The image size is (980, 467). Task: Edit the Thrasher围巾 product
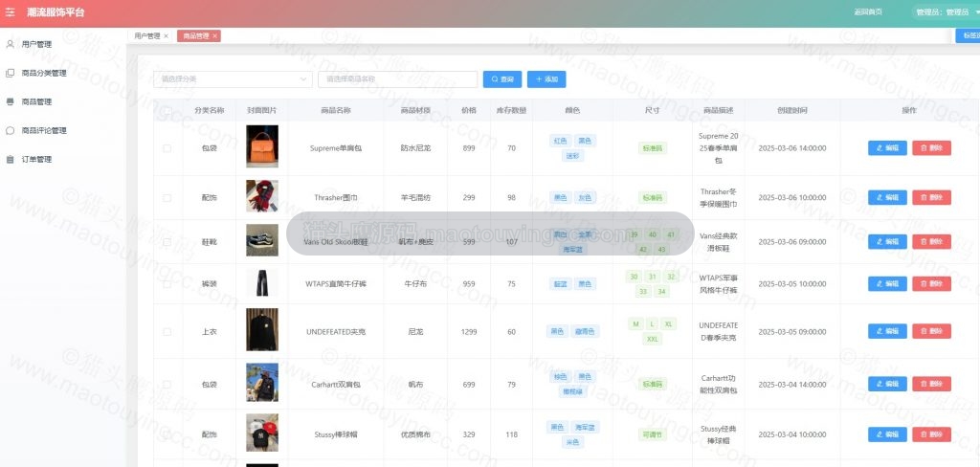(x=887, y=197)
